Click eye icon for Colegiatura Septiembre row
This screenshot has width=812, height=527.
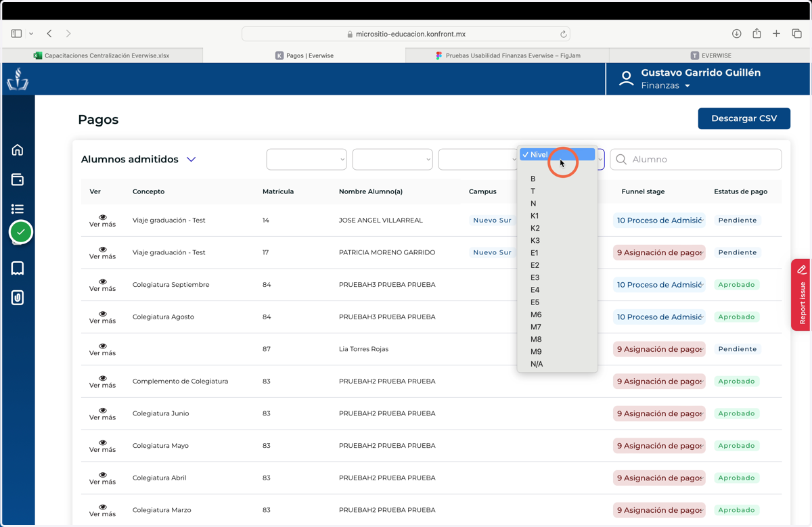(103, 281)
